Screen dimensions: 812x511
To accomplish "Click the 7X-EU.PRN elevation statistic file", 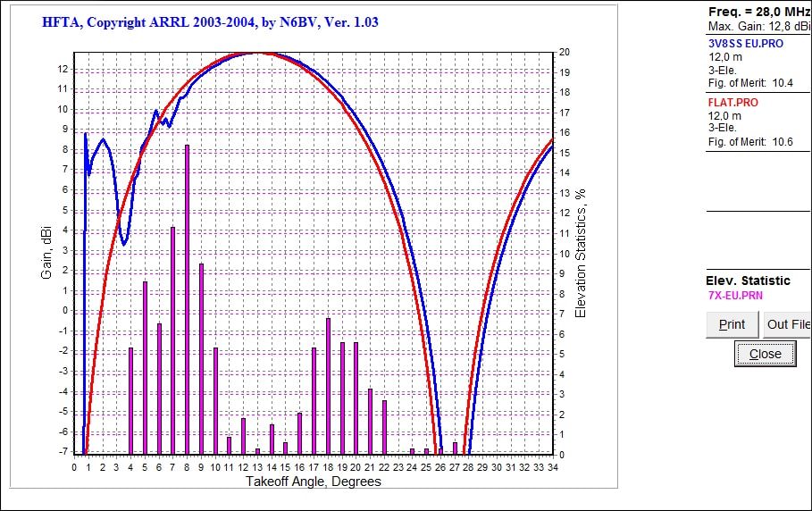I will [735, 296].
